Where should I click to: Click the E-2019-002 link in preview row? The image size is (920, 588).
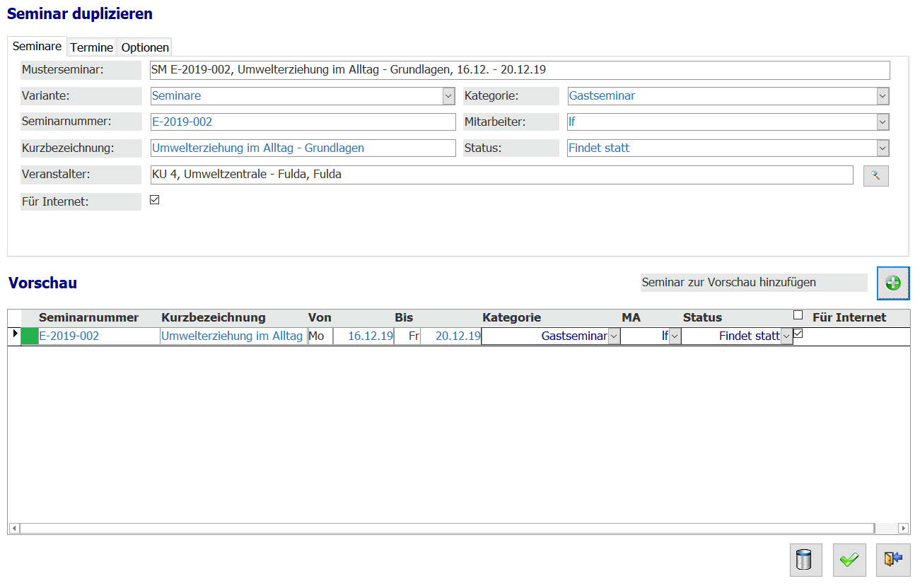point(69,336)
